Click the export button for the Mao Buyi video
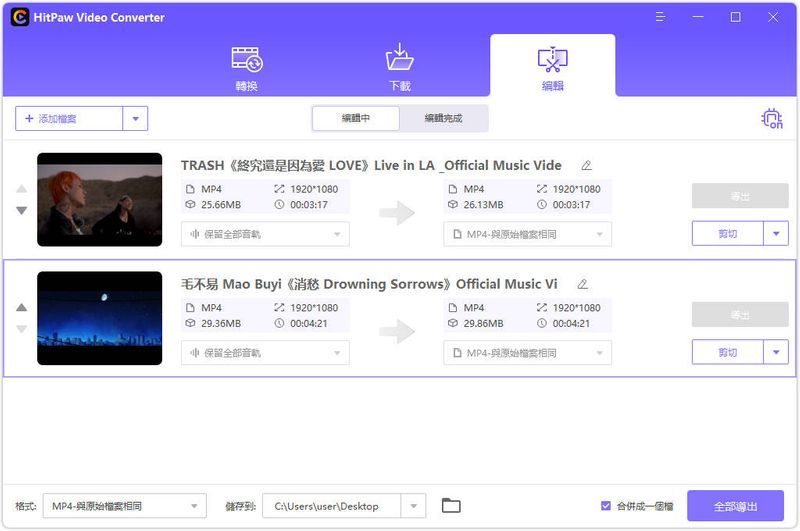The width and height of the screenshot is (800, 531). 740,315
